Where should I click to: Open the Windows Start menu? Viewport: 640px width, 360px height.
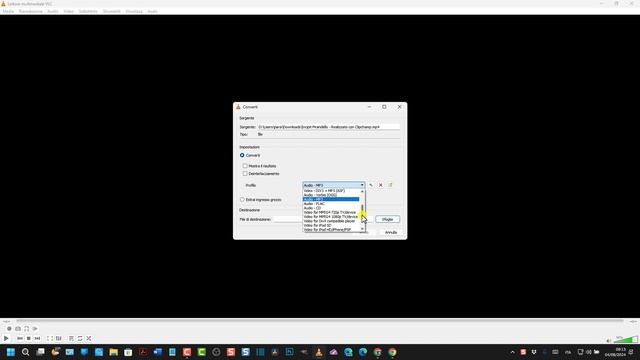click(x=11, y=352)
